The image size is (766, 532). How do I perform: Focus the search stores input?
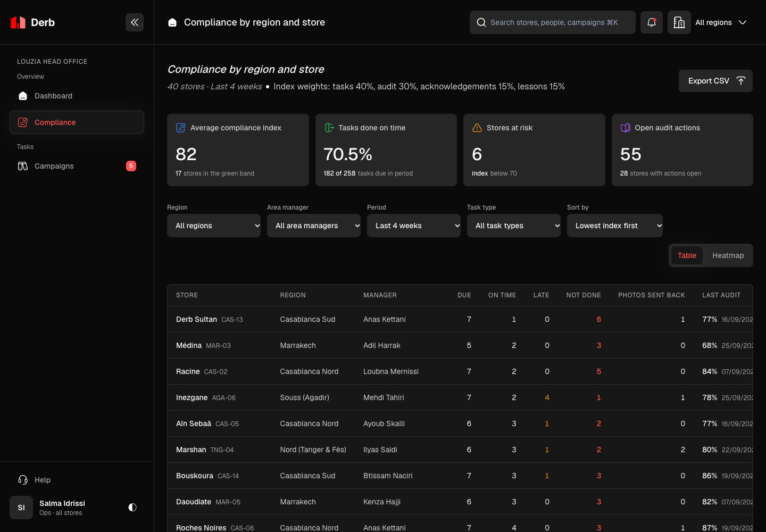click(x=553, y=22)
